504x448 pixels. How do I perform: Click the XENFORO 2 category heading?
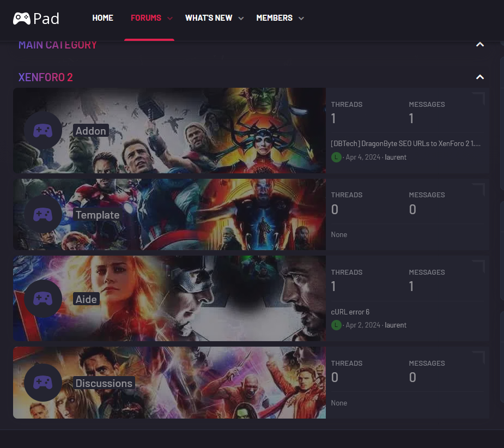[45, 77]
